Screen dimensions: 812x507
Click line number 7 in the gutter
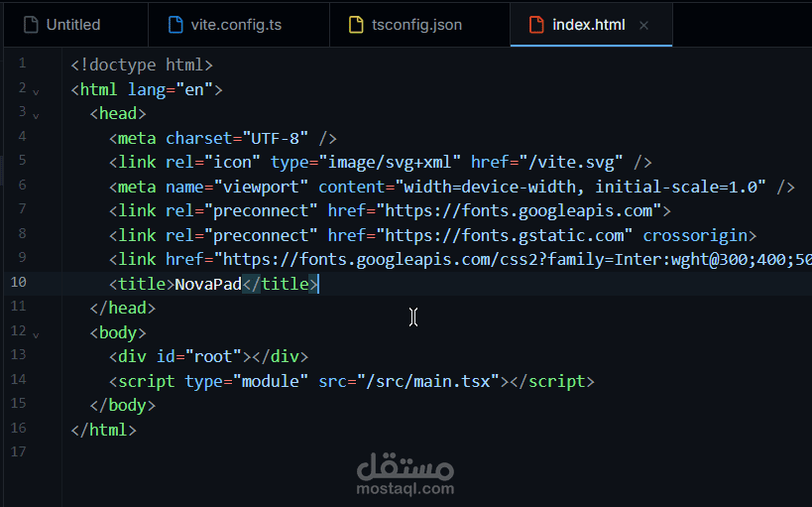[22, 209]
